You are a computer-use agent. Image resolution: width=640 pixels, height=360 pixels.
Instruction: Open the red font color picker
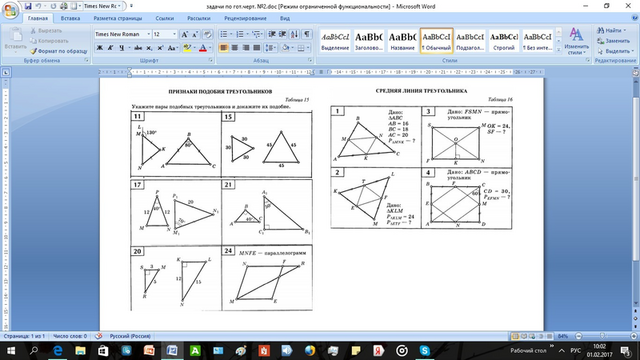[210, 48]
